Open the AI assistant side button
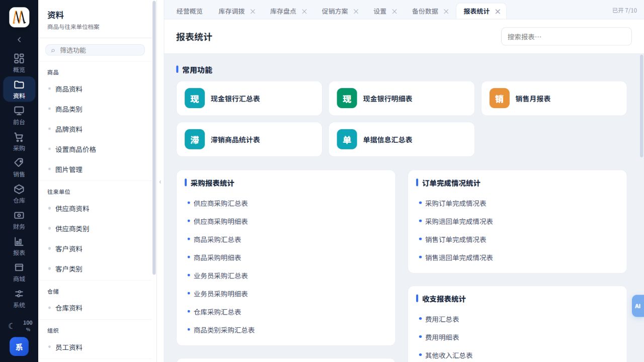Screen dimensions: 644x362 point(638,306)
